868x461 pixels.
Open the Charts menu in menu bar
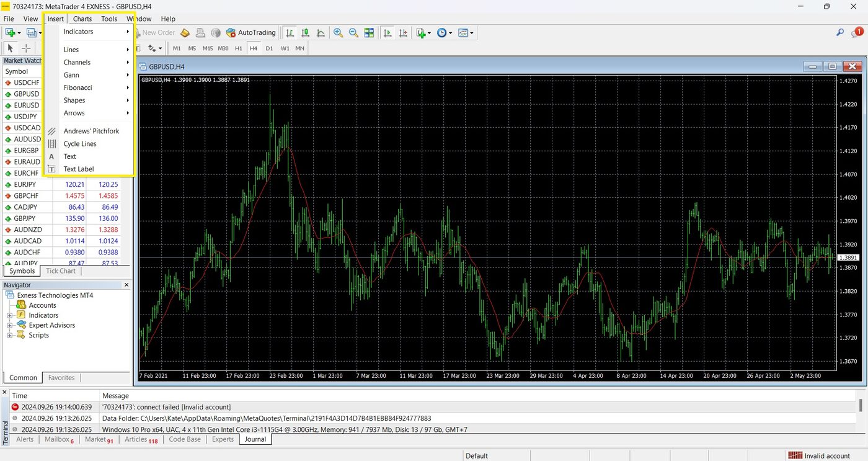tap(82, 19)
